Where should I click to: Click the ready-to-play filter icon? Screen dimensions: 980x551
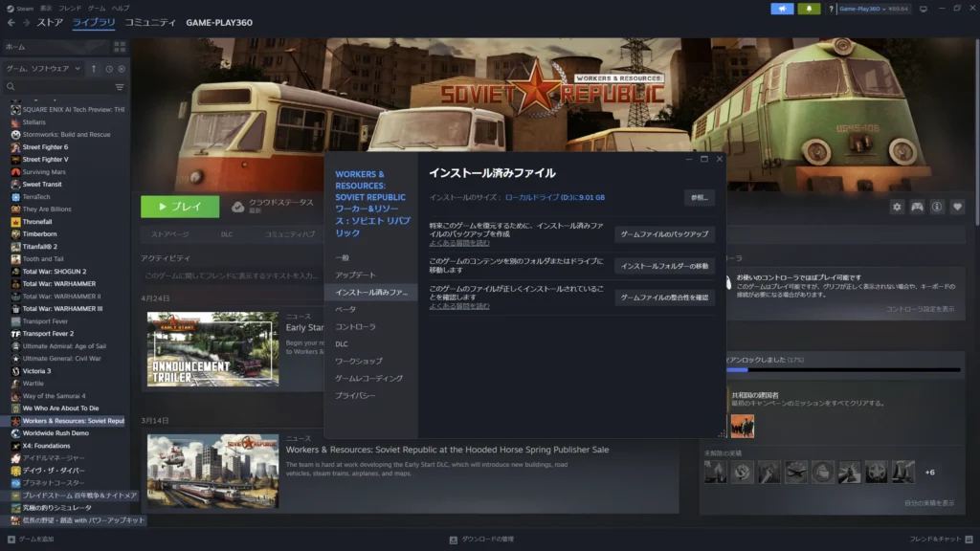tap(122, 69)
